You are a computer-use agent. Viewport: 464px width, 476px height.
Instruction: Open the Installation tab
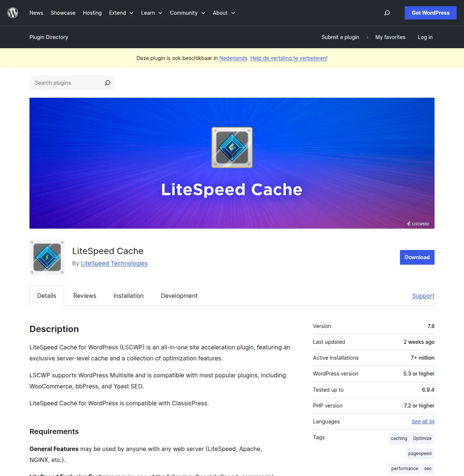[129, 296]
